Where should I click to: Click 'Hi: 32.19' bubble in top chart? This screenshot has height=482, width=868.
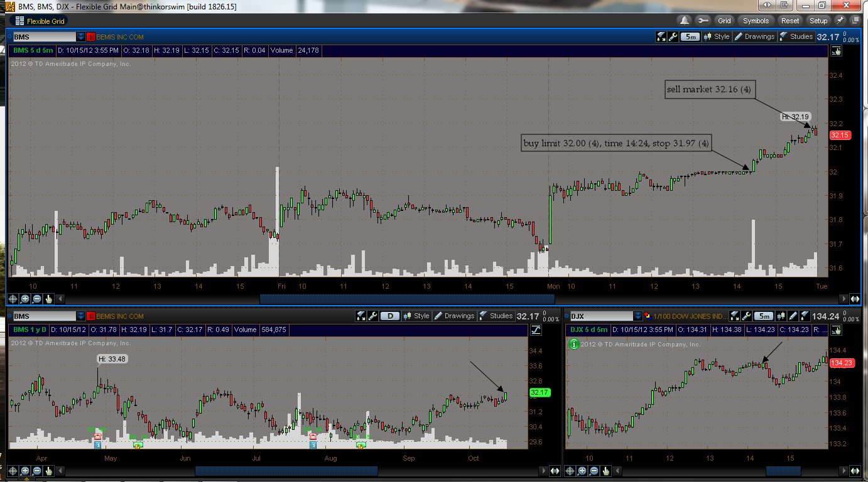pyautogui.click(x=795, y=117)
